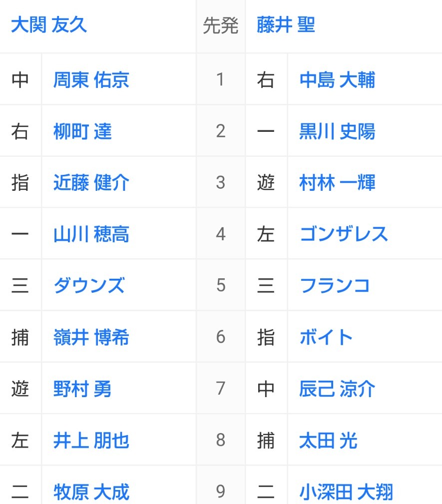Open starting pitcher 大関 友久 profile
This screenshot has height=504, width=442.
49,25
